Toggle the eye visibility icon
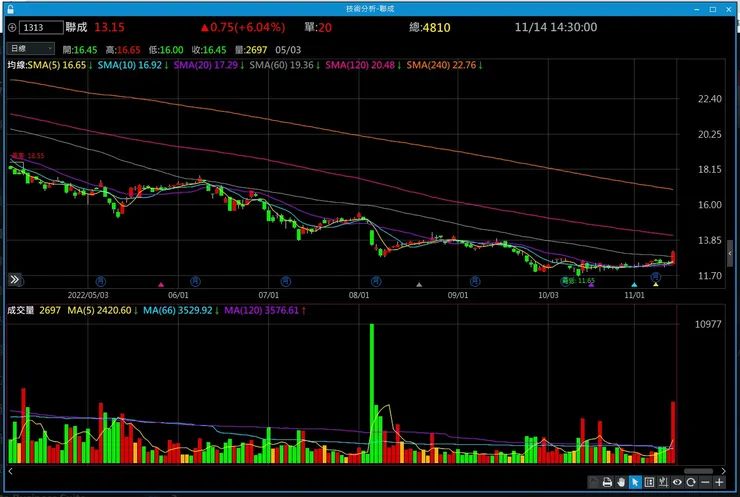The height and width of the screenshot is (497, 740). [677, 482]
